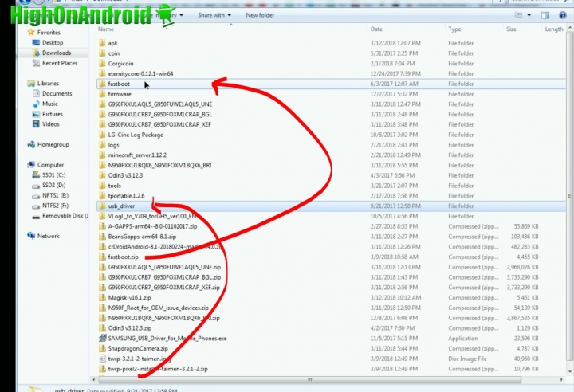Viewport: 574px width, 392px height.
Task: Select minecraft_server.1.12.2 folder
Action: 137,155
